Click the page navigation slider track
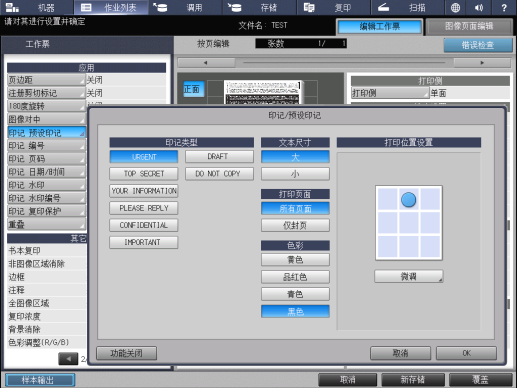 [344, 63]
